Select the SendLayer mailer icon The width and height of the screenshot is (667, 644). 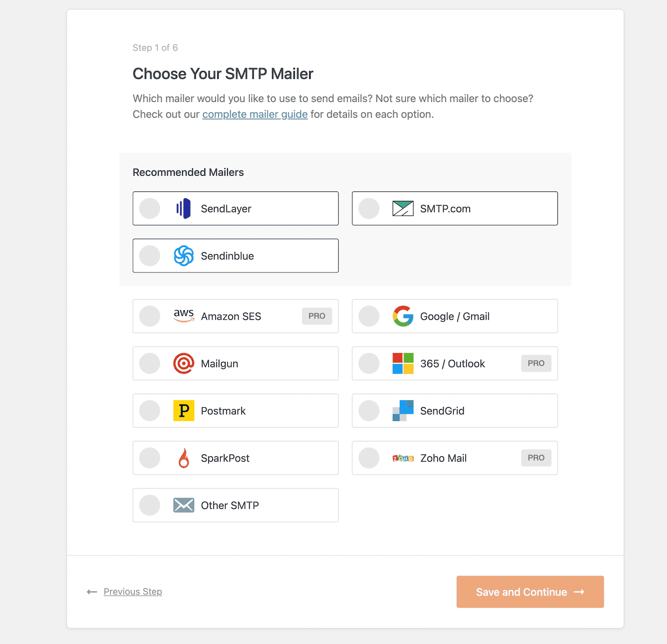pos(184,208)
